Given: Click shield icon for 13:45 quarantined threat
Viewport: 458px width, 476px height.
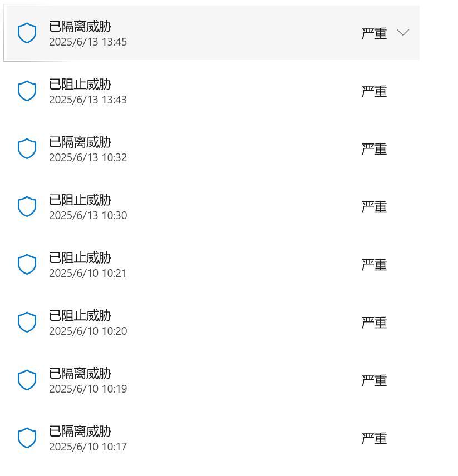Looking at the screenshot, I should [x=27, y=33].
